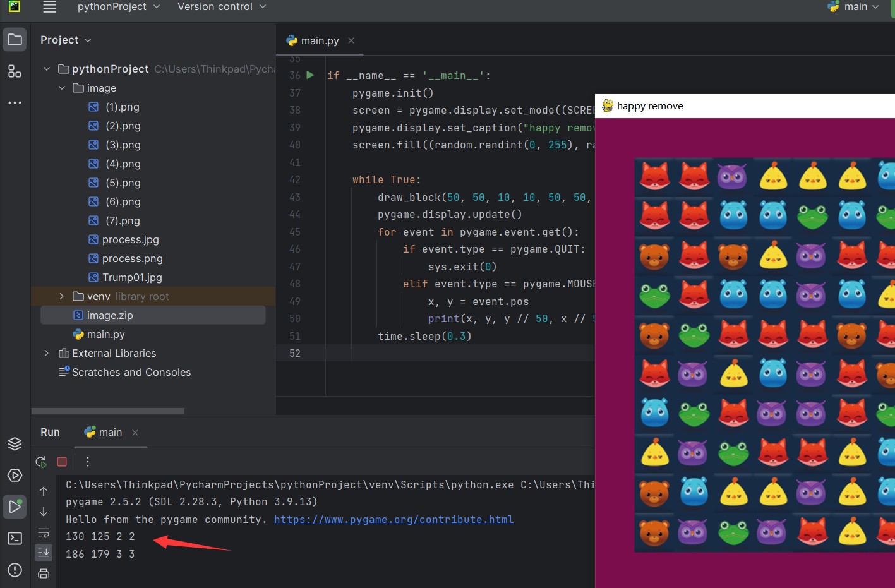Click 'while True:' on line 42

[387, 179]
